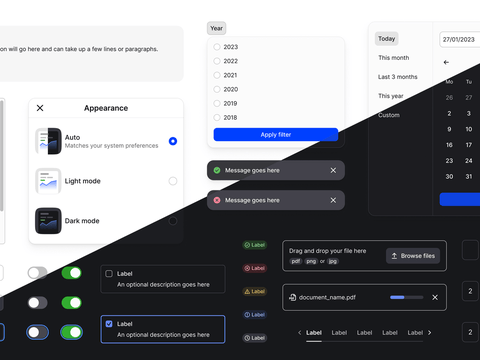The image size is (480, 360).
Task: Pick day 24 in the calendar
Action: 469,161
